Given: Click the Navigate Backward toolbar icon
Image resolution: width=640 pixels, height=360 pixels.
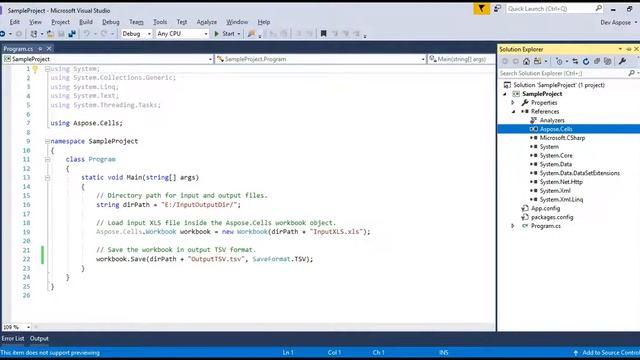Looking at the screenshot, I should click(x=2, y=34).
